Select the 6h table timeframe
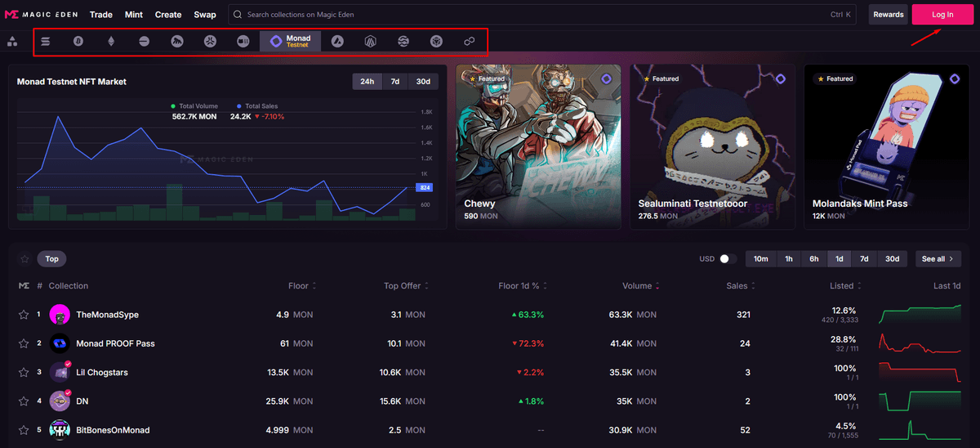Screen dimensions: 980x448 pyautogui.click(x=814, y=259)
